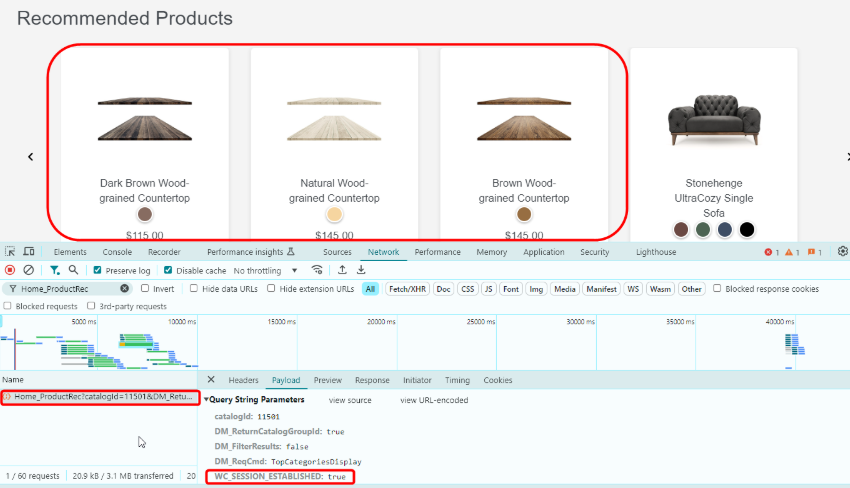Click the inspect element picker icon
Image resolution: width=850 pixels, height=488 pixels.
pyautogui.click(x=10, y=252)
